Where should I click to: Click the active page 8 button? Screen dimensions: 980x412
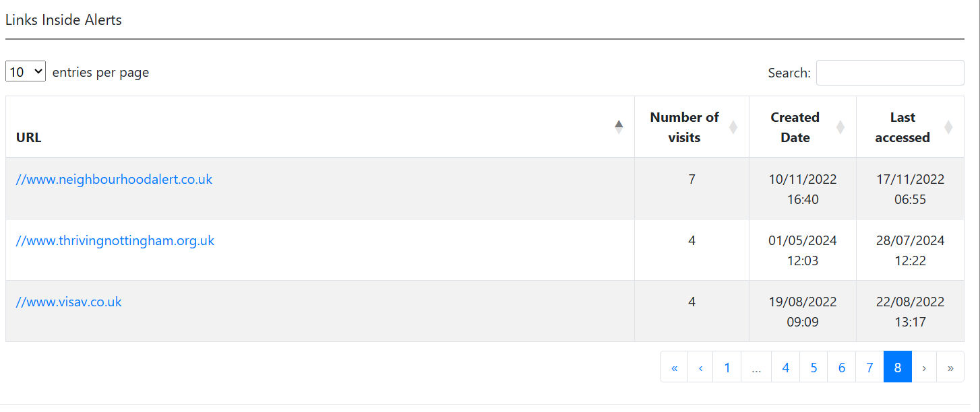tap(898, 367)
